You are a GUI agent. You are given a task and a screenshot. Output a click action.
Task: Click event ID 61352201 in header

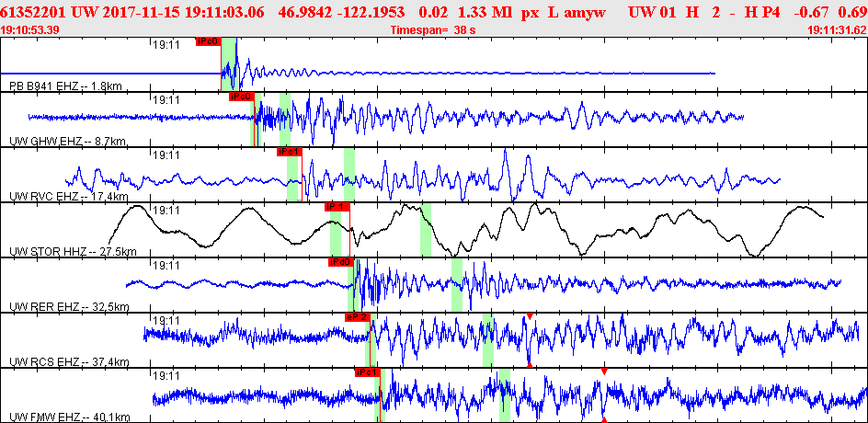click(35, 12)
